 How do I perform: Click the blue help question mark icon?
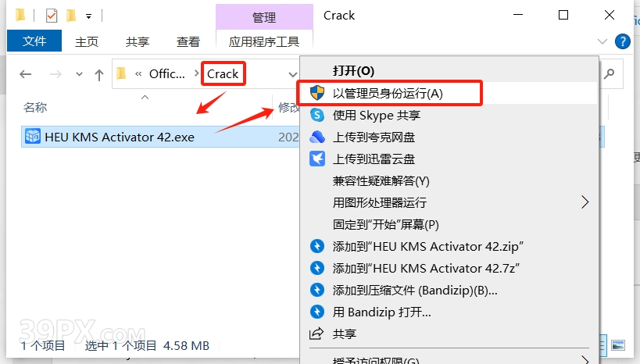[x=623, y=41]
